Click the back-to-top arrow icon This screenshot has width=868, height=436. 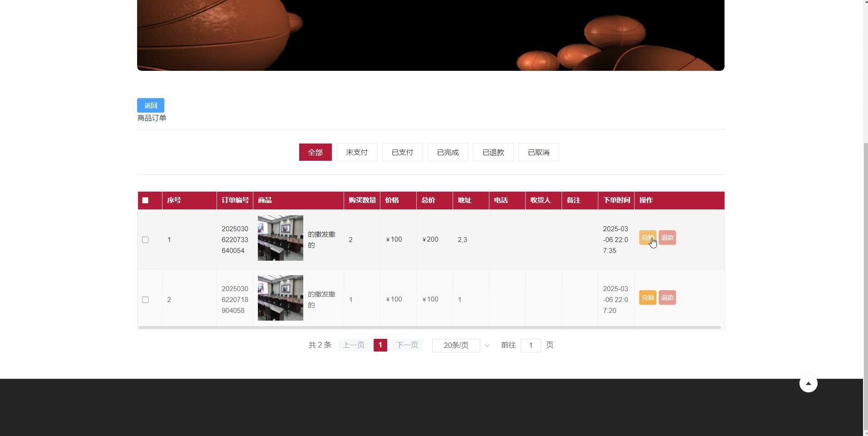tap(808, 383)
